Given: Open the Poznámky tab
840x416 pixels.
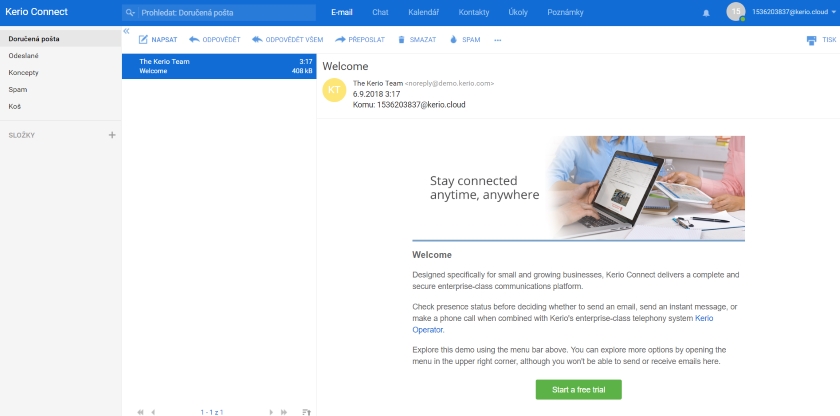Looking at the screenshot, I should pyautogui.click(x=565, y=12).
